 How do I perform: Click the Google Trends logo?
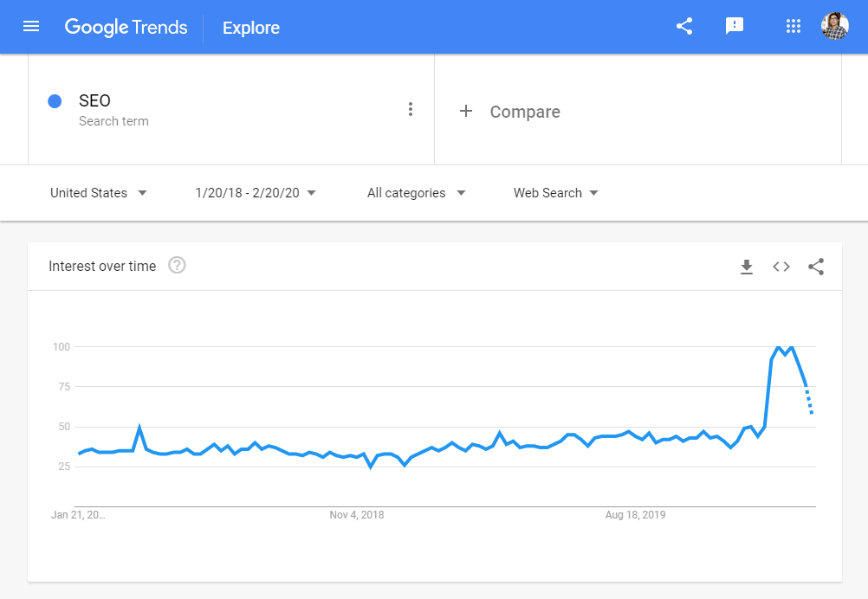click(x=126, y=27)
